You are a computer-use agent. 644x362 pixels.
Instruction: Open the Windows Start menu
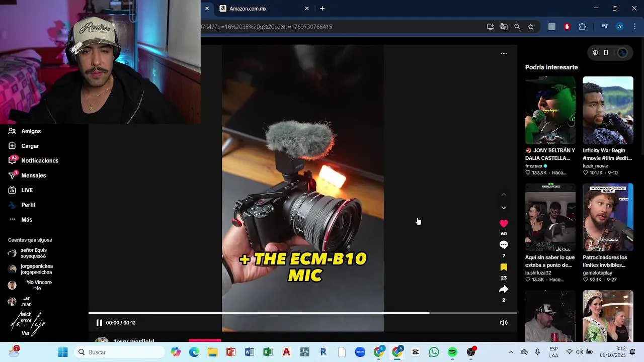[x=63, y=352]
